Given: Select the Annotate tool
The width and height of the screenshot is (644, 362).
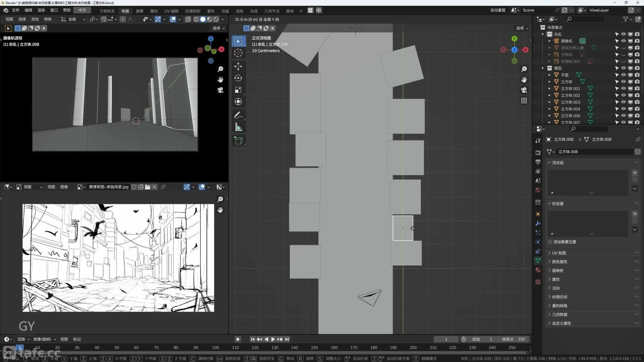Looking at the screenshot, I should 238,115.
